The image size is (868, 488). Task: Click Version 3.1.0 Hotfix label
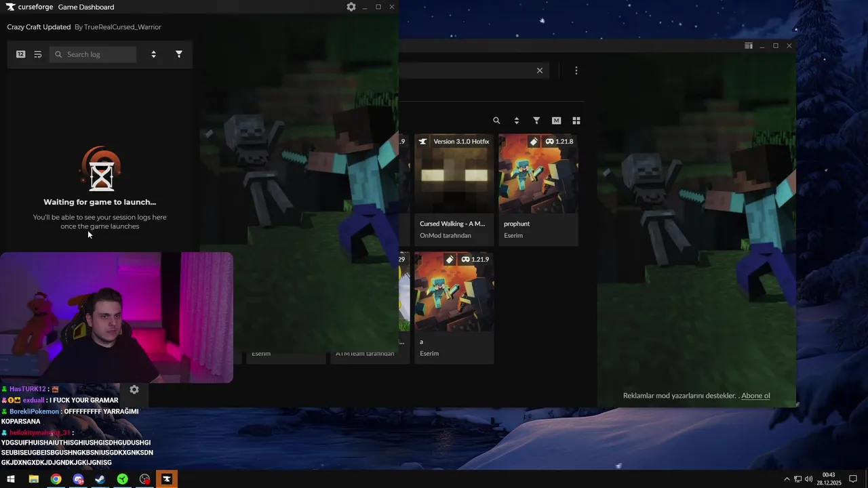[x=461, y=142]
